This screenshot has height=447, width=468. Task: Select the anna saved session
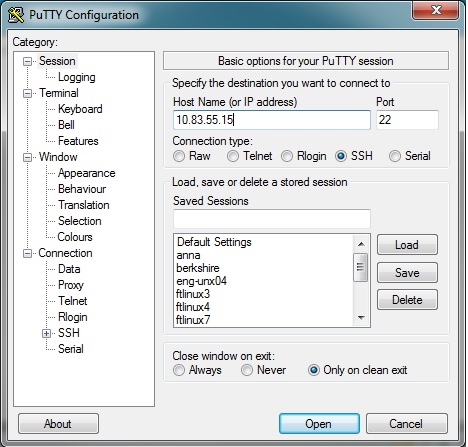tap(264, 255)
